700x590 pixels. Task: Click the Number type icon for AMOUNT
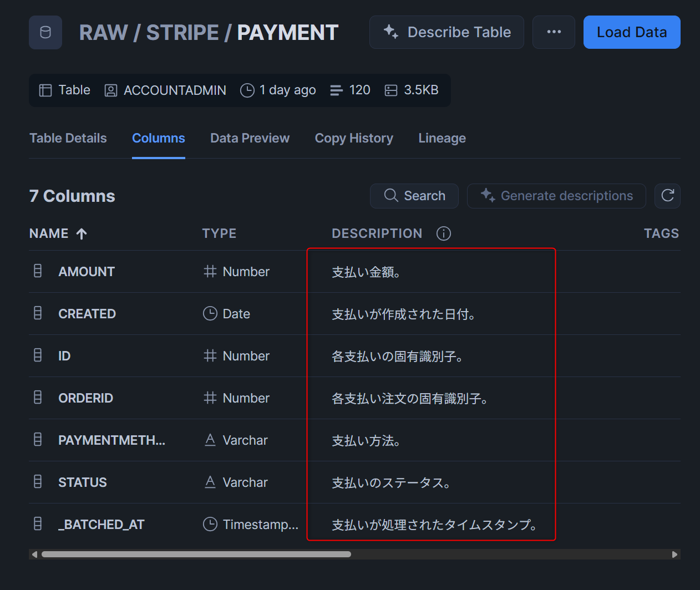210,271
